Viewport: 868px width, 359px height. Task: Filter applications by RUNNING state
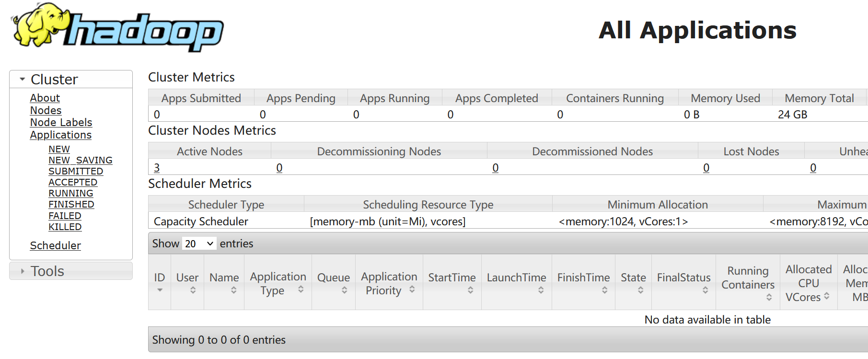71,193
